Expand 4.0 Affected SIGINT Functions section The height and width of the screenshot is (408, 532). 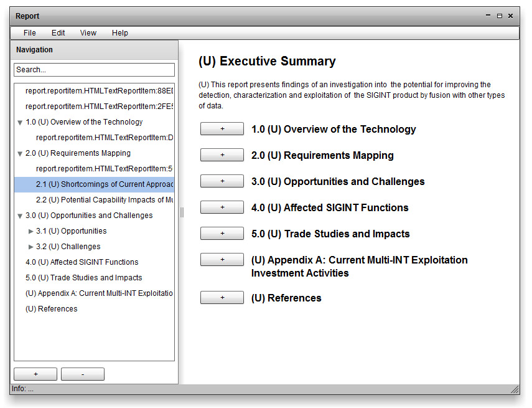(x=222, y=207)
